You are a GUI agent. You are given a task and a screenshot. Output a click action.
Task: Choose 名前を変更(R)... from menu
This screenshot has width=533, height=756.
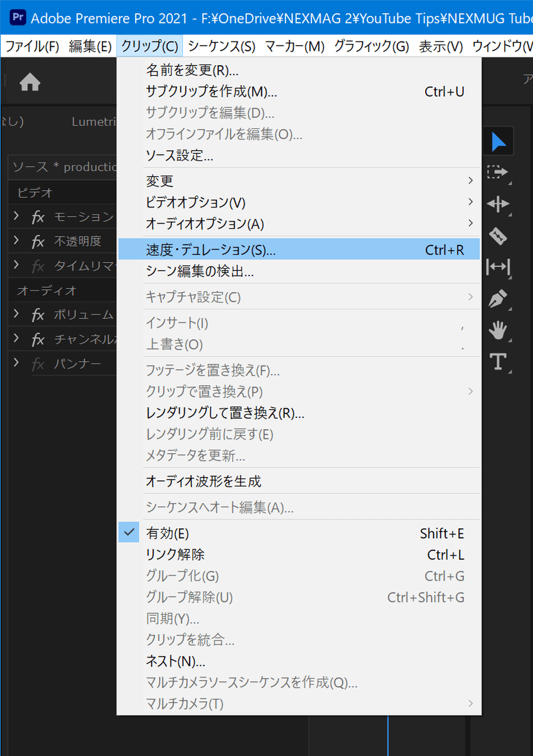pyautogui.click(x=299, y=71)
